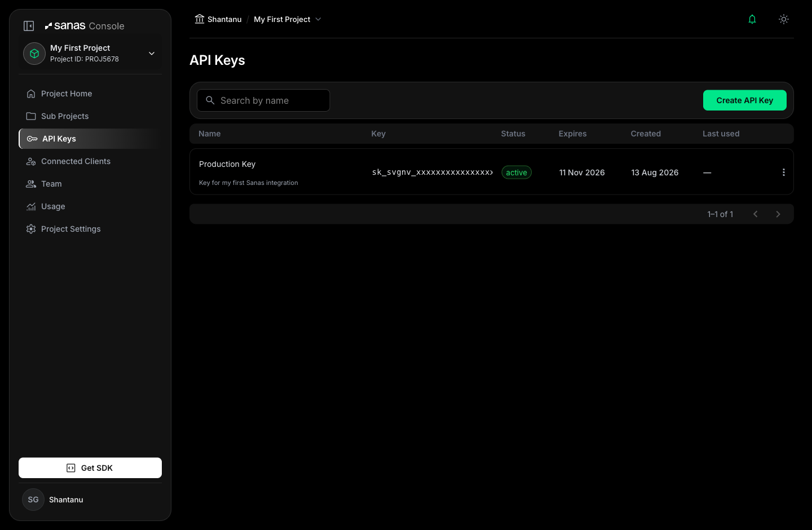This screenshot has width=812, height=530.
Task: Click the 13 Aug 2026 created date
Action: 655,173
